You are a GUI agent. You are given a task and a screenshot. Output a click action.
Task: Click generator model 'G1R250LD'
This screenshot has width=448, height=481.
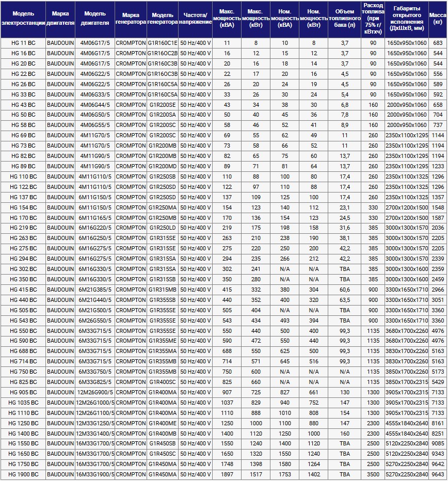(x=163, y=228)
